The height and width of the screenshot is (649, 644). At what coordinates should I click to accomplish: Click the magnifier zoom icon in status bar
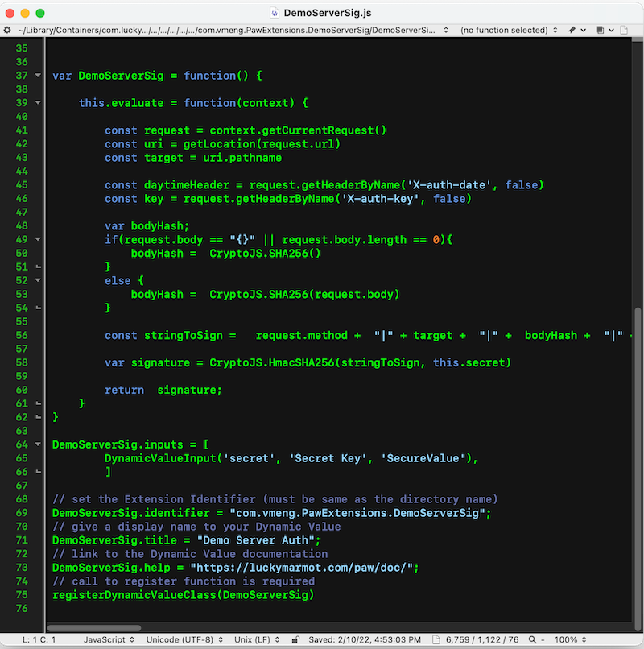(x=532, y=639)
